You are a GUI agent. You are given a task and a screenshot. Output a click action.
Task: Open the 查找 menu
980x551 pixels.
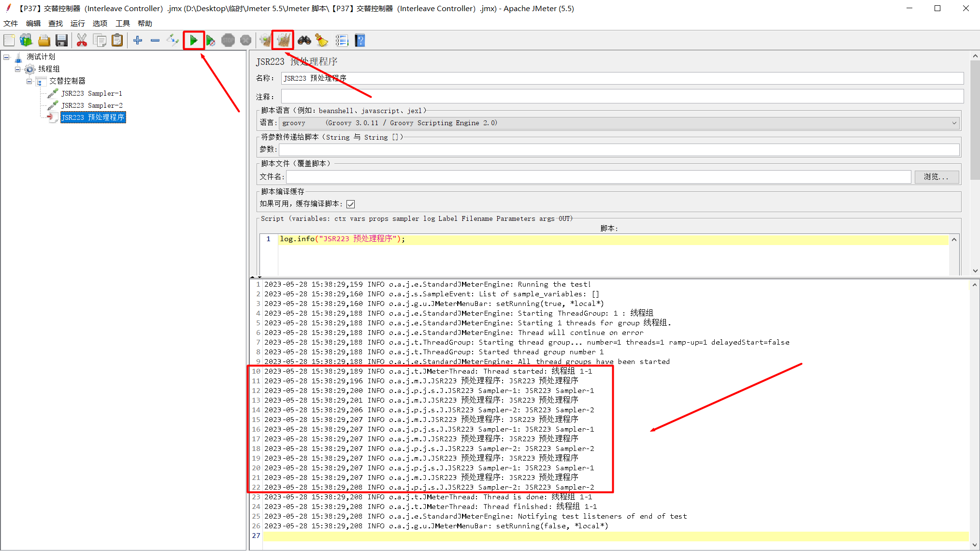click(x=56, y=23)
